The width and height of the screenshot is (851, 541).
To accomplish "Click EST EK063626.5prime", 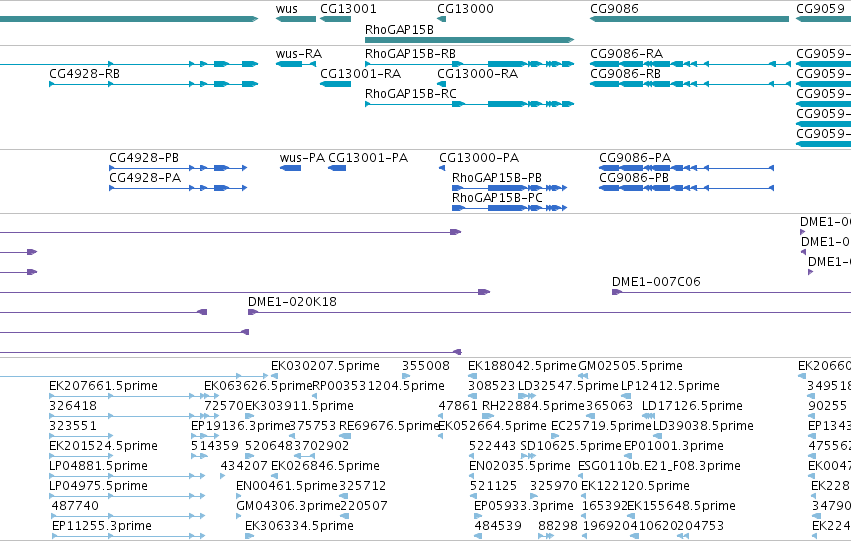I will pos(258,386).
